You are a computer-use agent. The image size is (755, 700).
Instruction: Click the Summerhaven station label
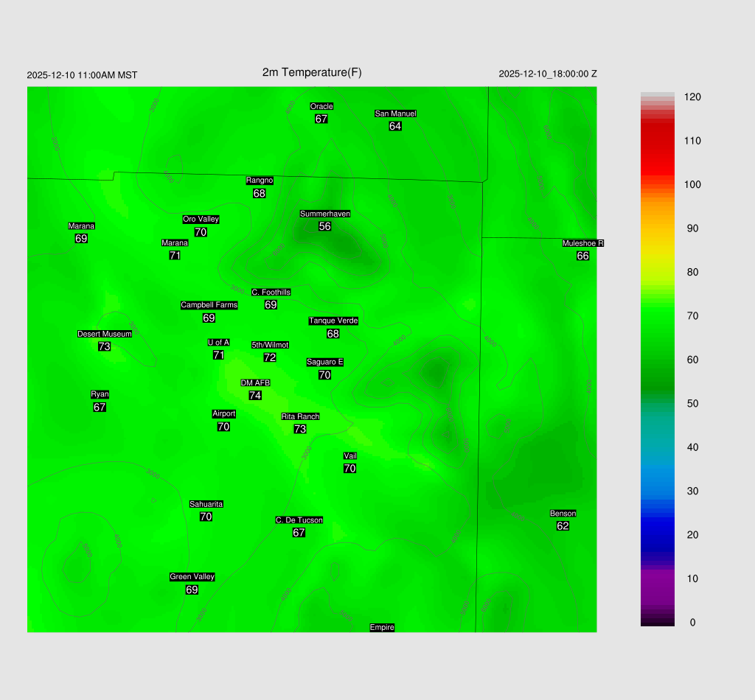(x=324, y=214)
